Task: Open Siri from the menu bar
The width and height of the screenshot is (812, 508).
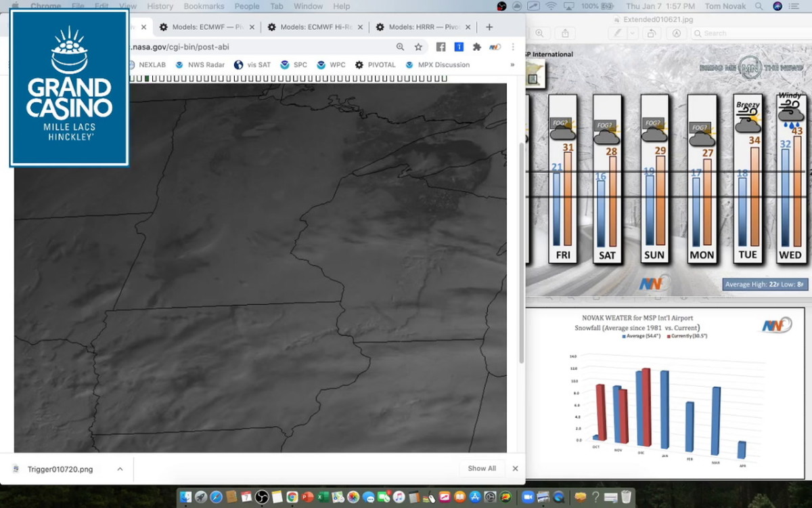Action: point(777,6)
